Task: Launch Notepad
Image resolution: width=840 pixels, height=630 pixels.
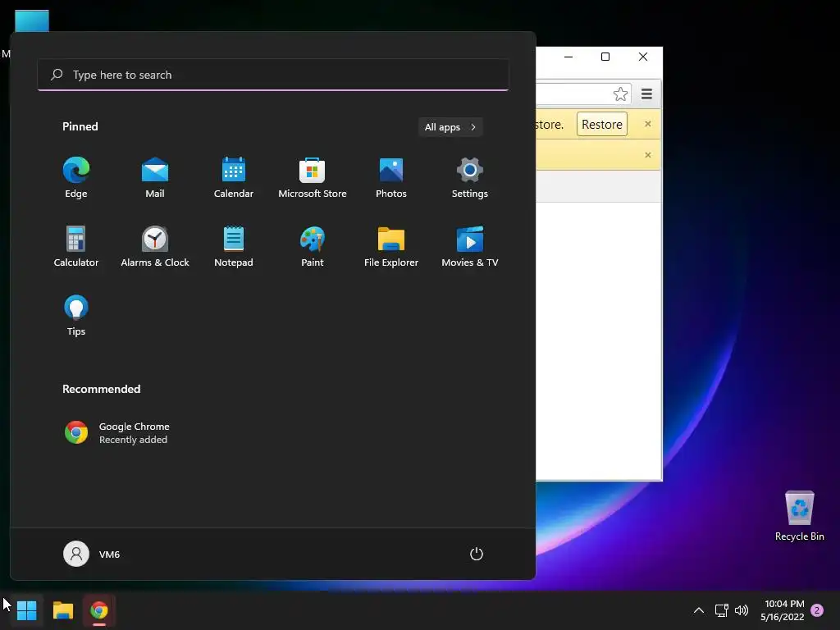Action: point(234,246)
